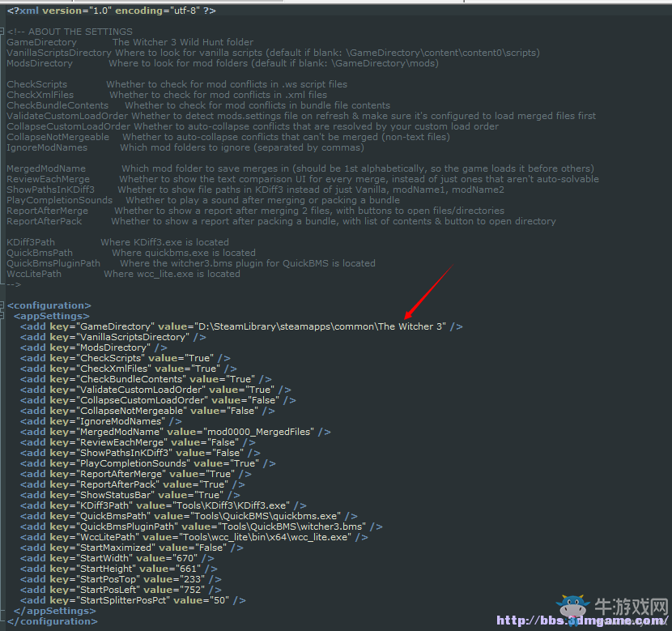
Task: Click the PlayCompletionSounds add key line
Action: click(x=148, y=463)
